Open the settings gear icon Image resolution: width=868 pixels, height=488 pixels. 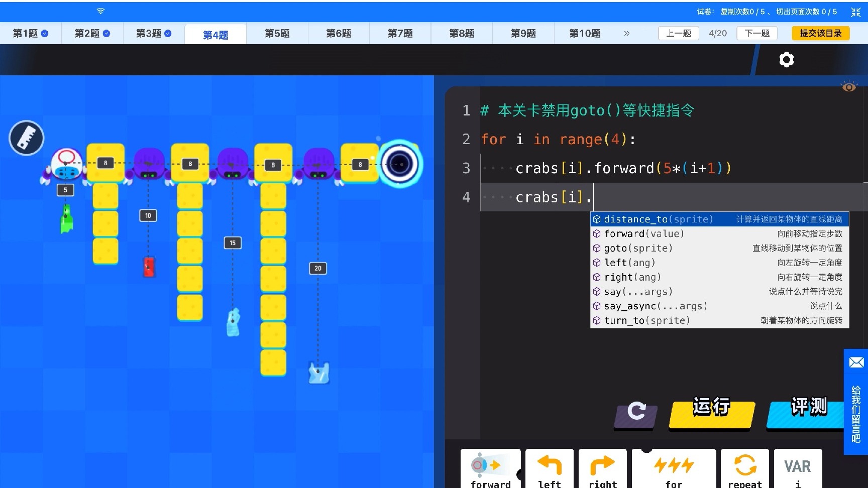point(786,59)
